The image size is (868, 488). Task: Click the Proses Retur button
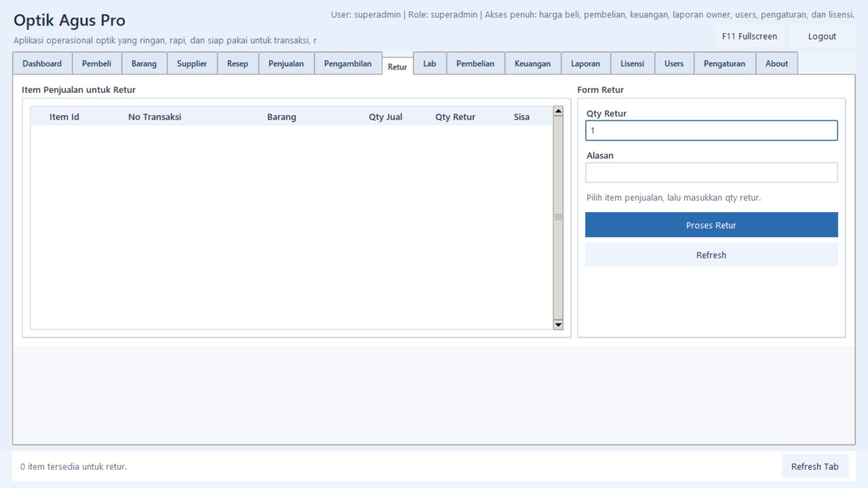pyautogui.click(x=711, y=225)
